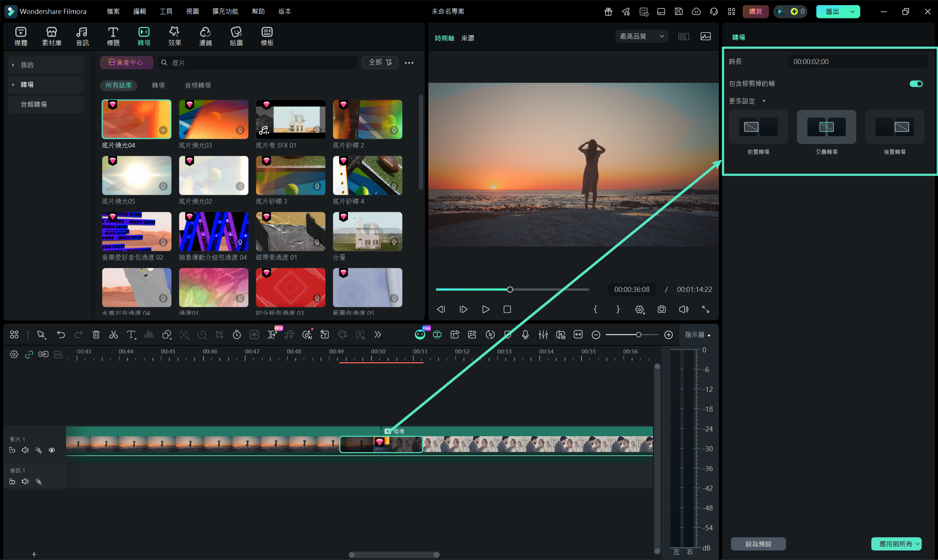Open the audio mixer icon
The image size is (938, 560).
pos(543,335)
